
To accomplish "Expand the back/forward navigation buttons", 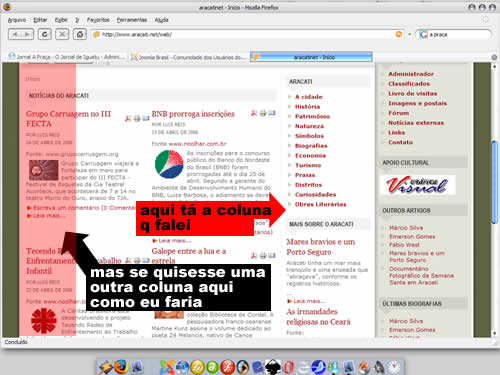I will 21,34.
